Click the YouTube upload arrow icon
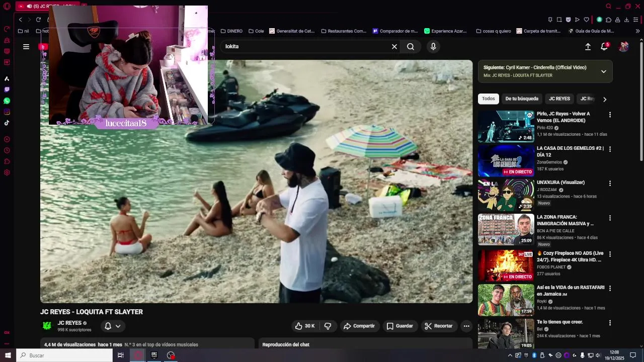 [588, 47]
